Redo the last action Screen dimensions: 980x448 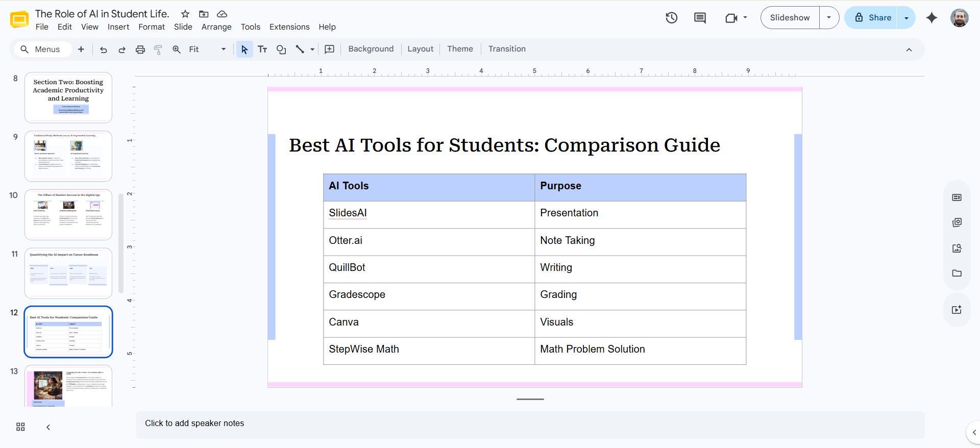point(122,49)
